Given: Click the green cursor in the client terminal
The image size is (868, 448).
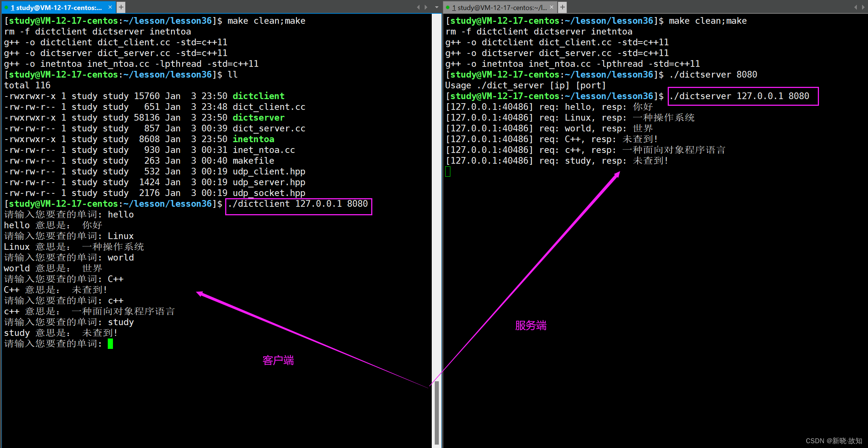Looking at the screenshot, I should click(110, 344).
